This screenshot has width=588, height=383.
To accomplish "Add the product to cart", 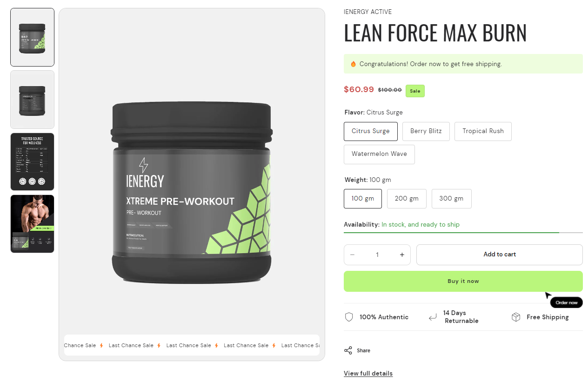I will 500,255.
